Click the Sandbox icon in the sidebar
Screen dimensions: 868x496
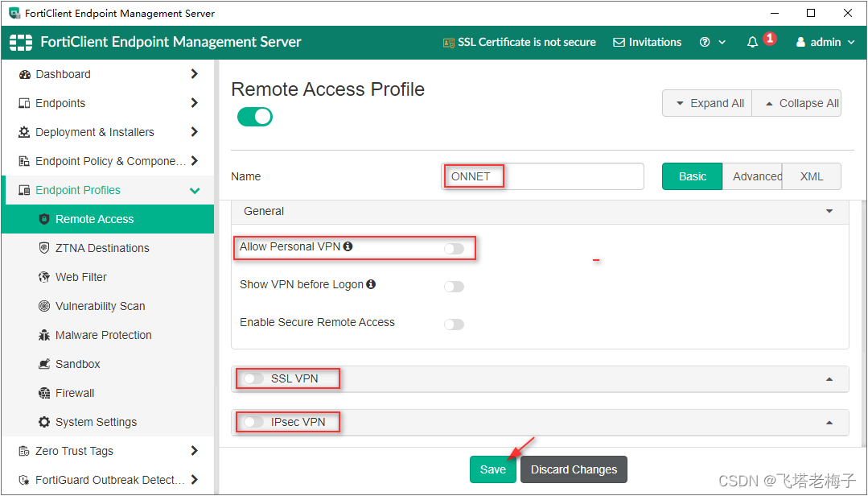tap(44, 364)
